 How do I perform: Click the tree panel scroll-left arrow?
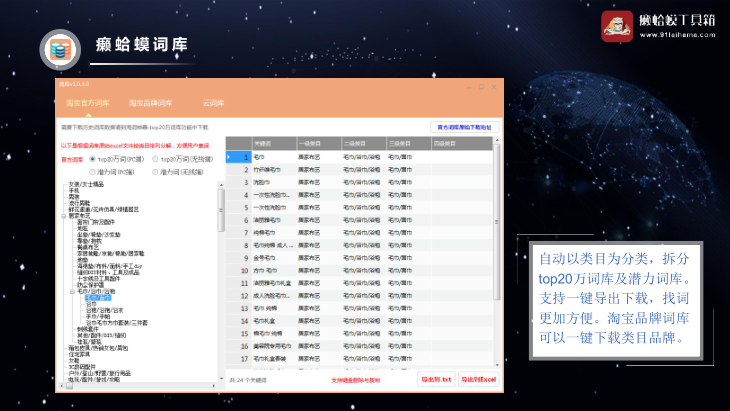pyautogui.click(x=62, y=386)
